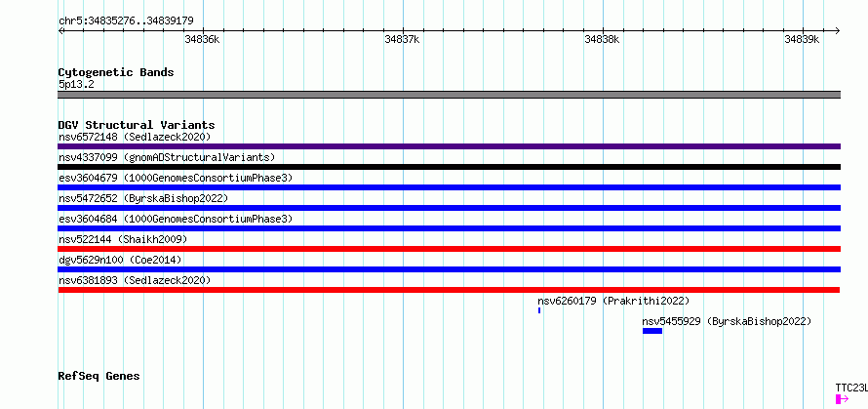Click the ruler's right end arrowhead
Viewport: 868px width, 409px height.
[x=837, y=30]
